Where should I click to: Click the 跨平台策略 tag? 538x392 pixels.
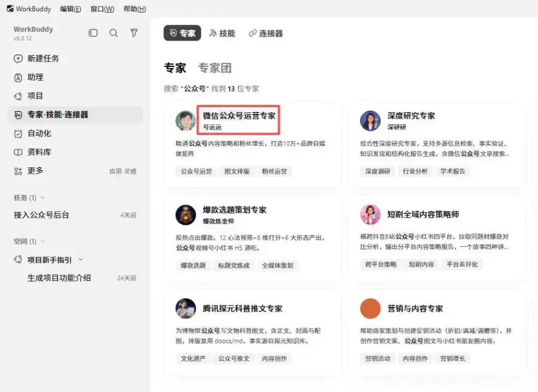381,264
